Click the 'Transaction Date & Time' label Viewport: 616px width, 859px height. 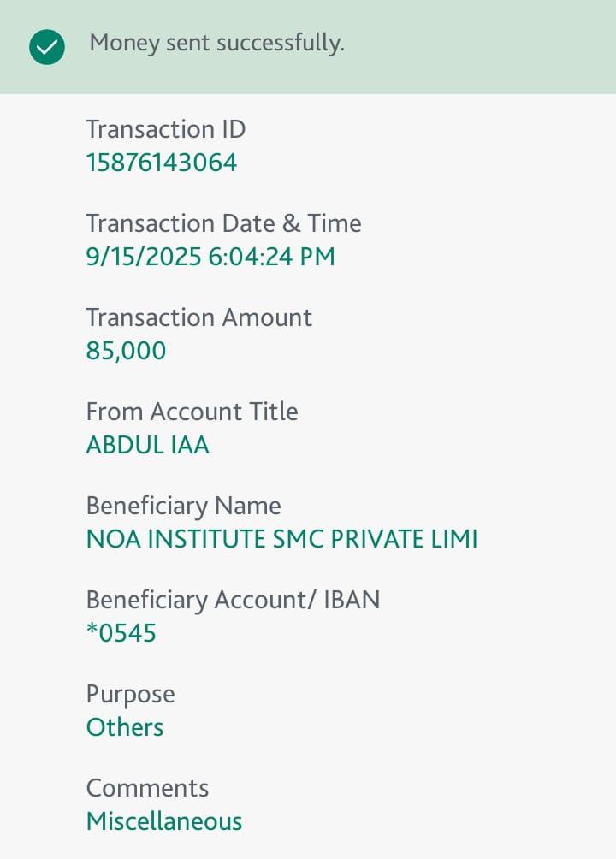(x=223, y=223)
